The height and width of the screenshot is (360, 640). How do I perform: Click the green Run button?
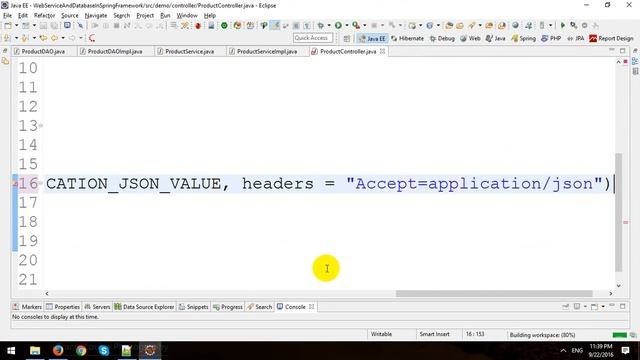[338, 25]
